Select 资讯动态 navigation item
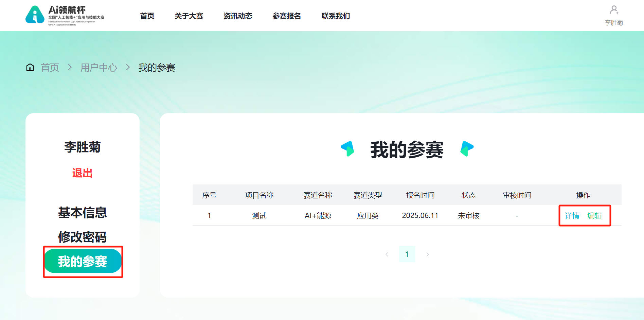Viewport: 644px width, 320px height. 238,16
